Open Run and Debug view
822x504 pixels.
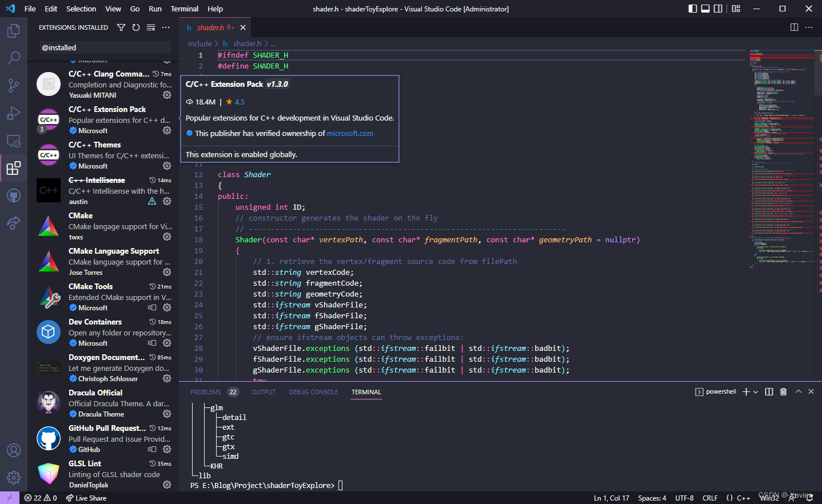(14, 113)
